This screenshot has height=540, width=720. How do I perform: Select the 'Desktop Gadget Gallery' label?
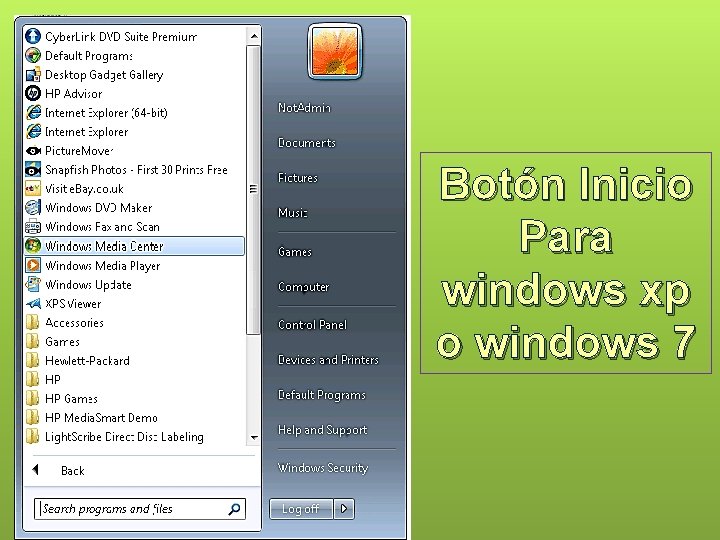click(104, 74)
